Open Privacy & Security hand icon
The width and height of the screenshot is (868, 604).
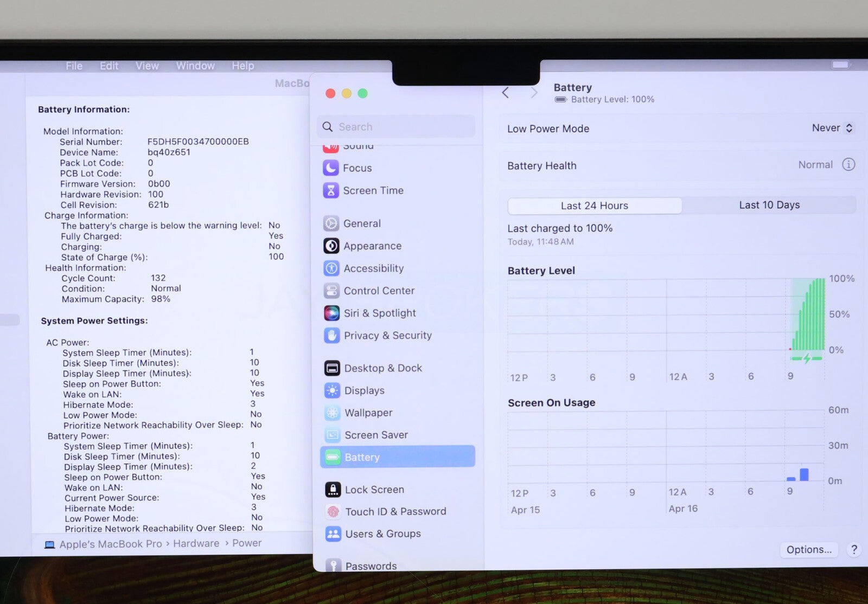(331, 336)
